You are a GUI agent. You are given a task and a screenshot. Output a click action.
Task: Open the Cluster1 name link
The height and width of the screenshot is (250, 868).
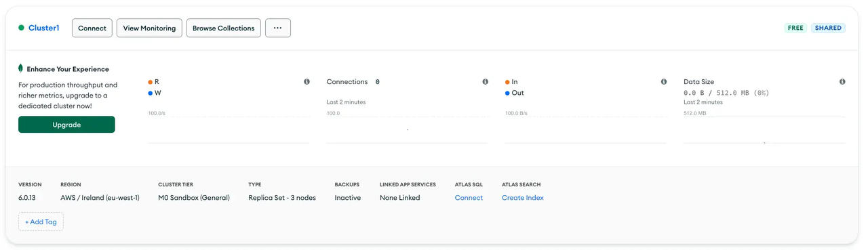point(44,28)
